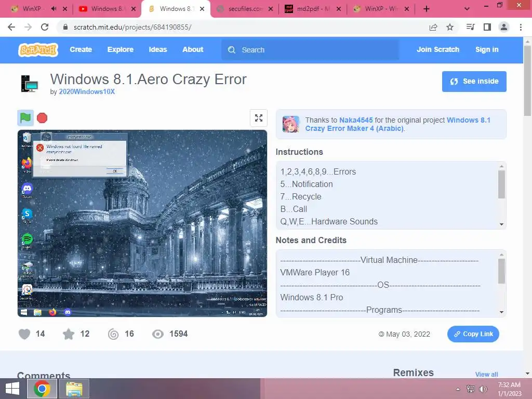Open Naka4545 anime avatar image
Viewport: 532px width, 399px height.
pyautogui.click(x=291, y=124)
